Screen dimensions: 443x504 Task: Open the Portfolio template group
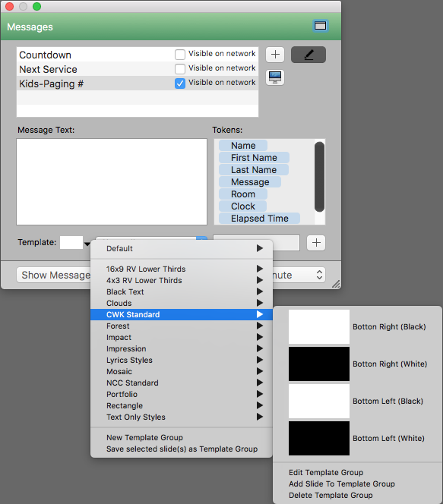[182, 395]
